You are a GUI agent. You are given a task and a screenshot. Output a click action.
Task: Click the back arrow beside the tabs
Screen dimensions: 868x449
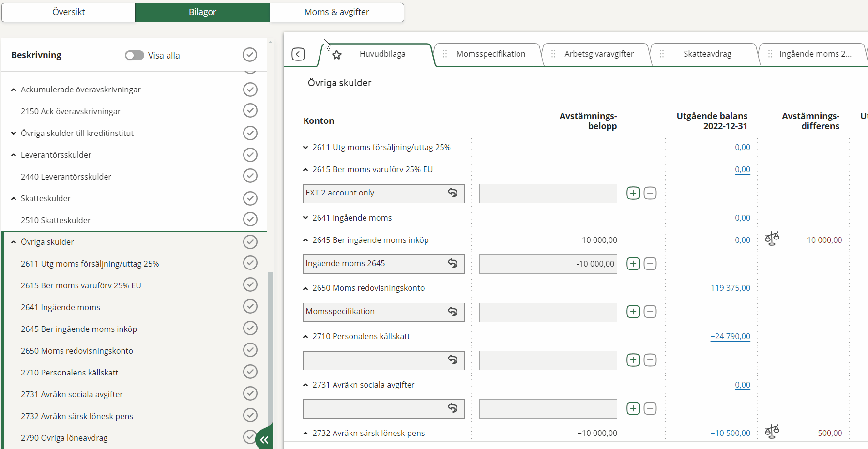[298, 54]
